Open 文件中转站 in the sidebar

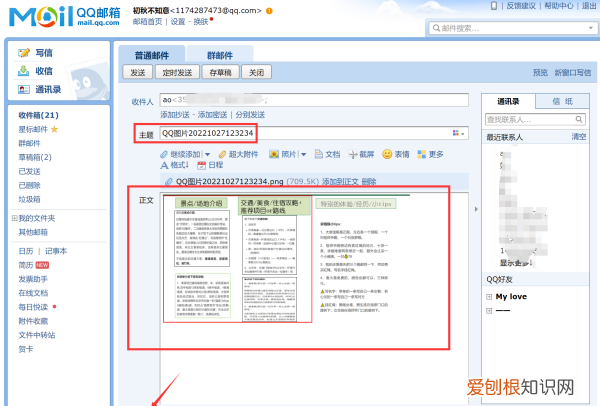37,335
